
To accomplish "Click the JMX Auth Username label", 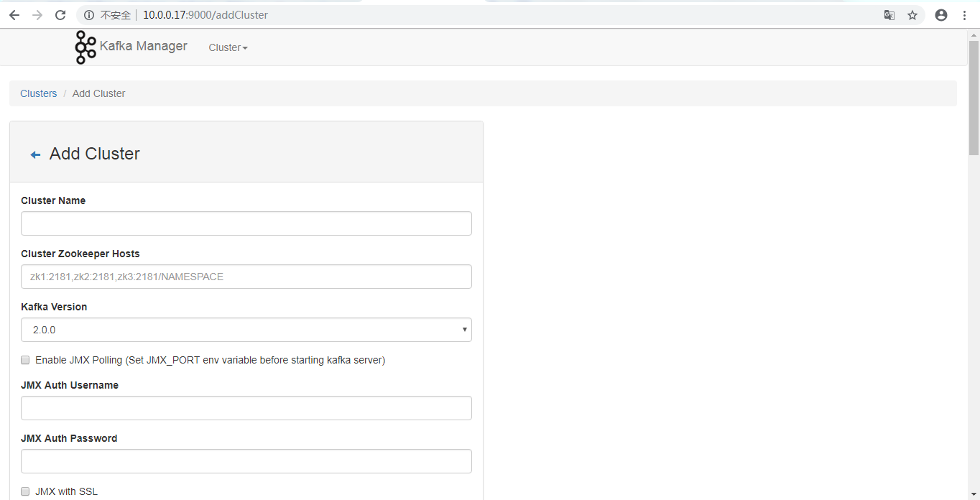I will click(70, 385).
